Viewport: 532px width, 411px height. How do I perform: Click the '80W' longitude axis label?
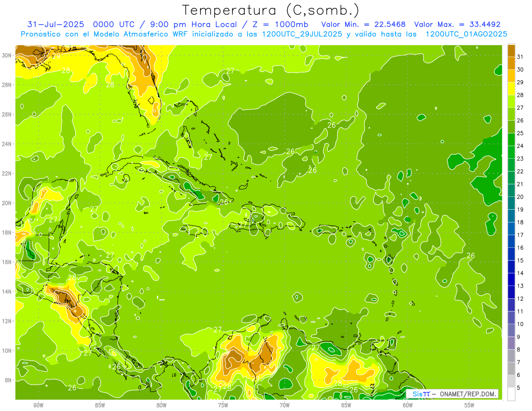[161, 405]
